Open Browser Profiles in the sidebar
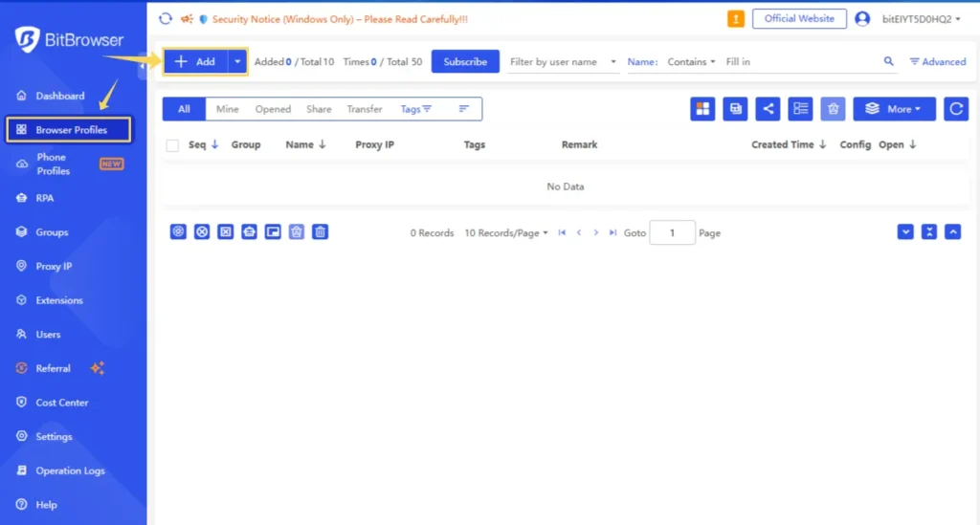 (x=69, y=130)
